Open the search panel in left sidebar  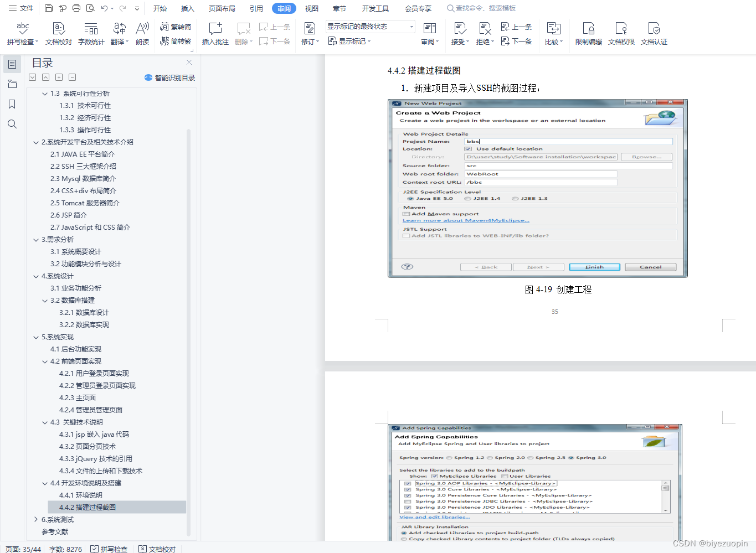click(12, 124)
